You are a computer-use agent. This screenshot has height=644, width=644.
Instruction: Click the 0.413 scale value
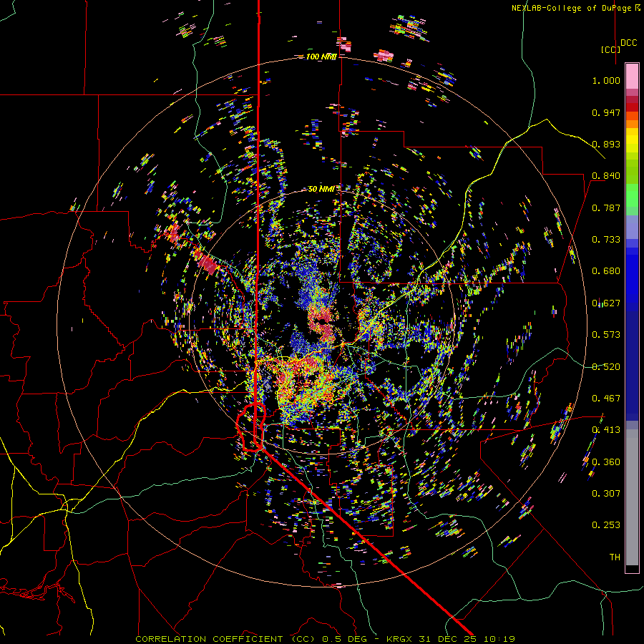pos(606,430)
